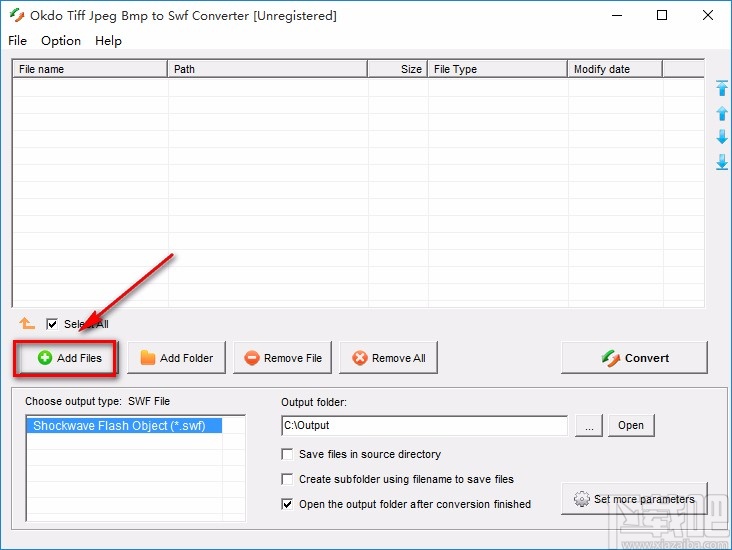Disable Open the output folder after conversion
732x550 pixels.
[288, 504]
